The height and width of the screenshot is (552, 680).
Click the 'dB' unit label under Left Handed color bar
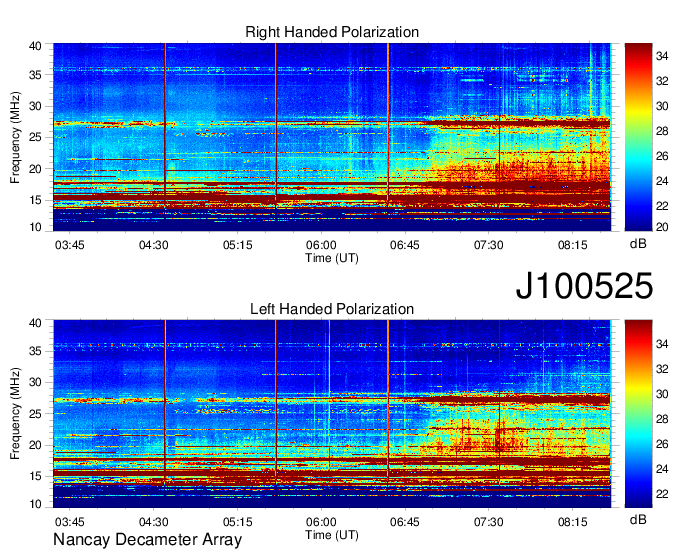tap(638, 519)
